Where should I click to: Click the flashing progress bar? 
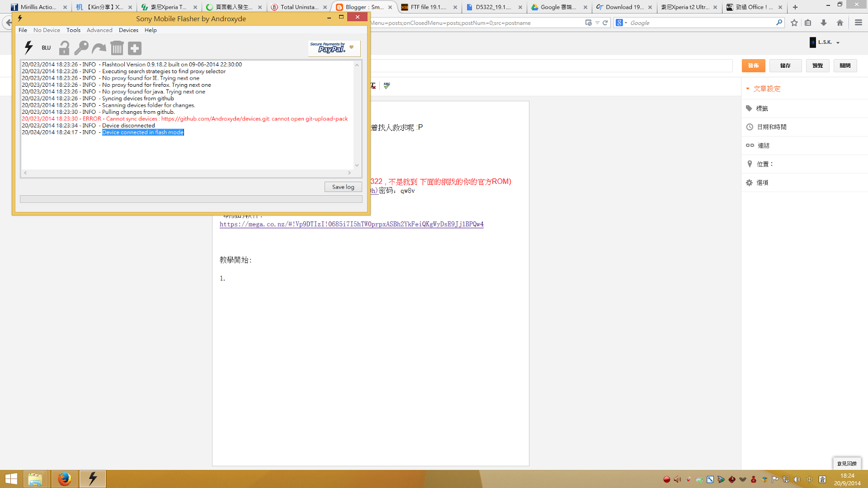click(x=191, y=199)
